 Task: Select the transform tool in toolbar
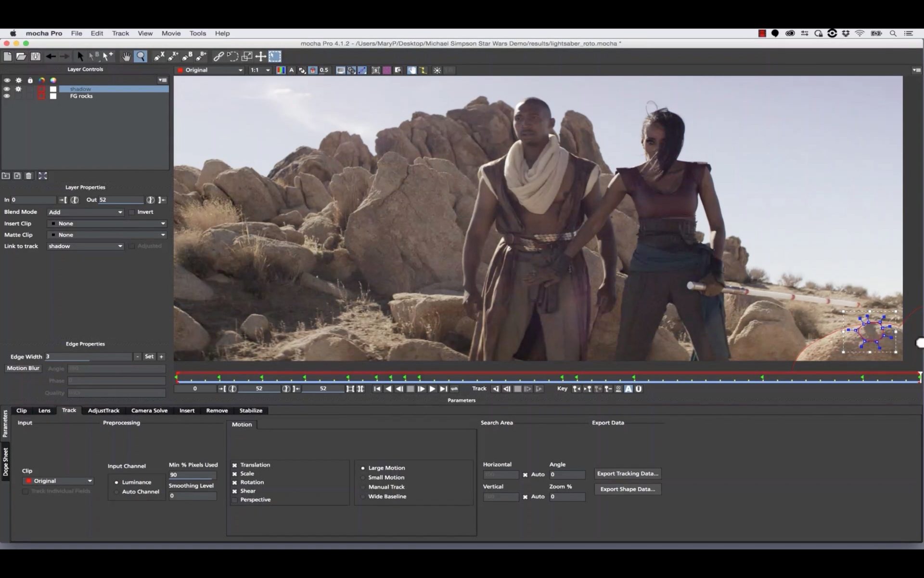261,56
